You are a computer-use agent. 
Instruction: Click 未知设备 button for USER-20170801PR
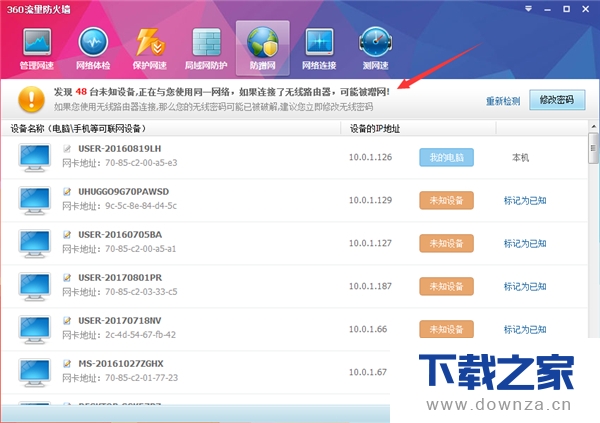pos(447,286)
